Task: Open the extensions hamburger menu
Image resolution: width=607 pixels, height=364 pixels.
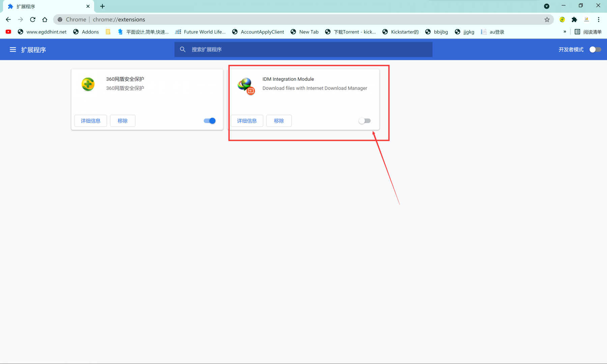Action: tap(13, 50)
